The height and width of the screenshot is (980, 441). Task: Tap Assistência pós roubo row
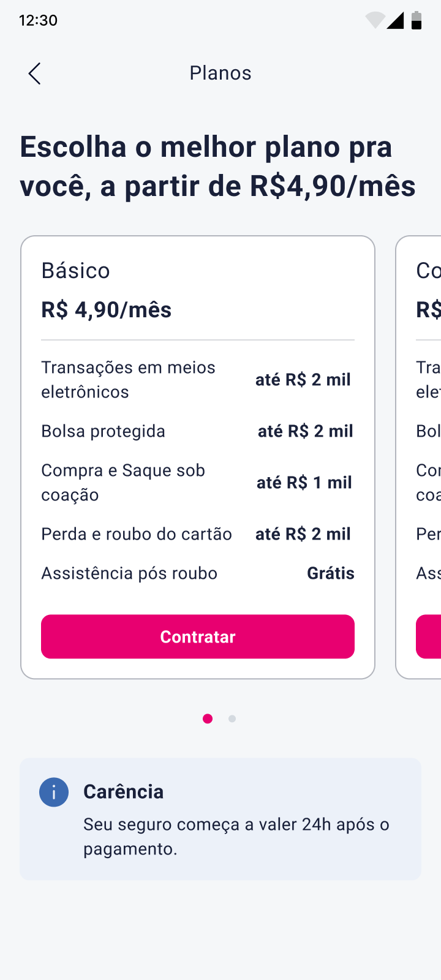pos(197,573)
